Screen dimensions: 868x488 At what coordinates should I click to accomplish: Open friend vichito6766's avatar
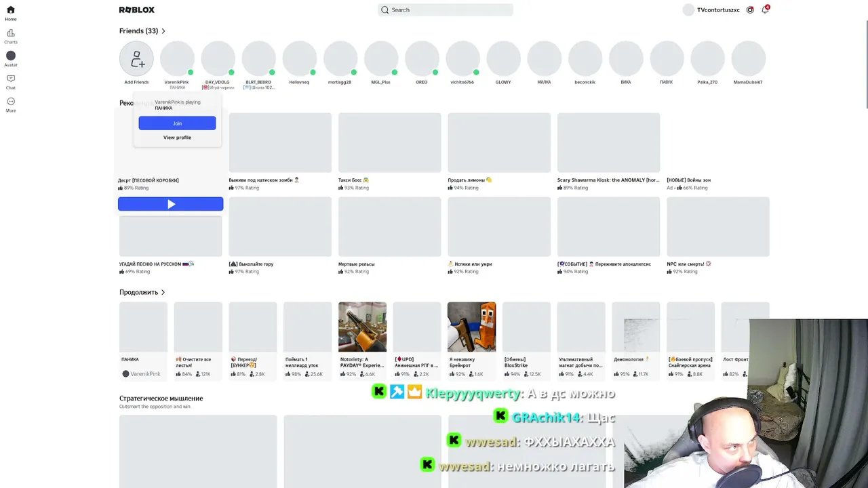pyautogui.click(x=462, y=58)
